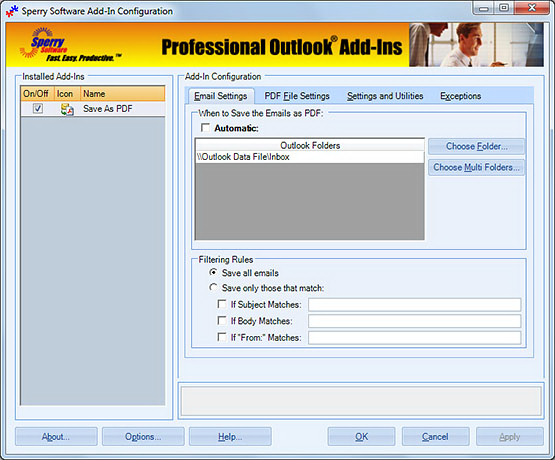Open the Settings and Utilities tab

[385, 96]
